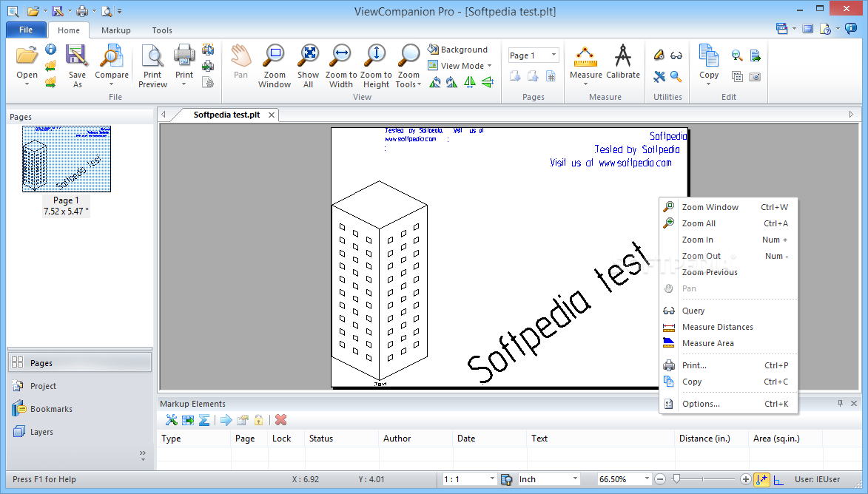Click the Distance (in.) column header
This screenshot has height=494, width=868.
coord(711,438)
